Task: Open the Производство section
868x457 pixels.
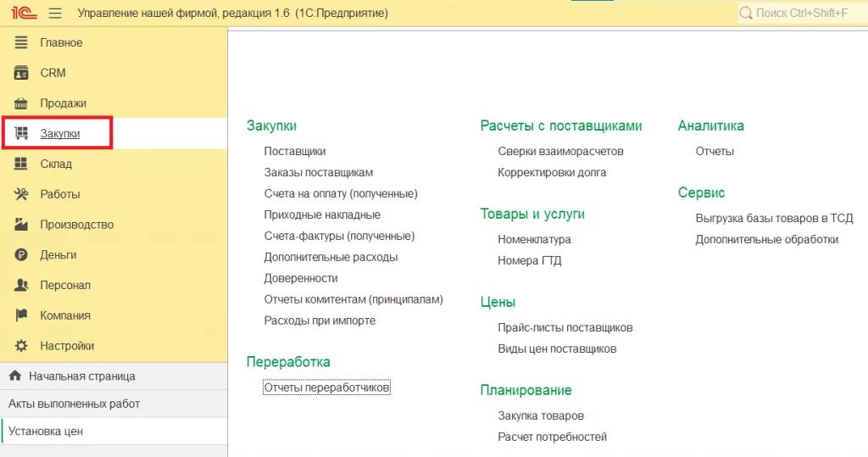Action: click(x=114, y=225)
